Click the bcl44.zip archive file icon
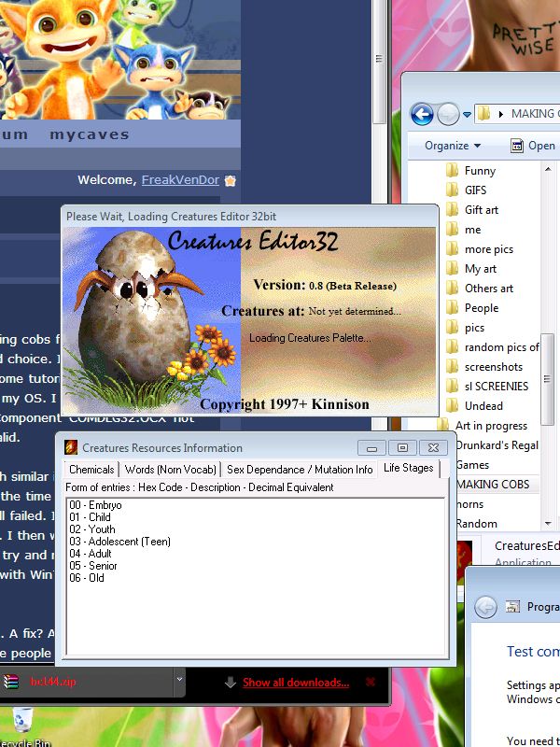 coord(11,683)
